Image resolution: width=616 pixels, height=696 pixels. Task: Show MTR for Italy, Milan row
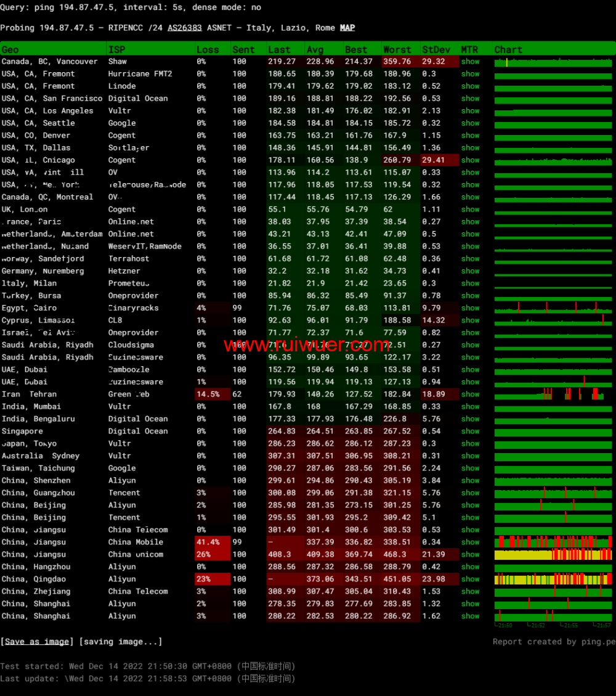click(x=470, y=284)
